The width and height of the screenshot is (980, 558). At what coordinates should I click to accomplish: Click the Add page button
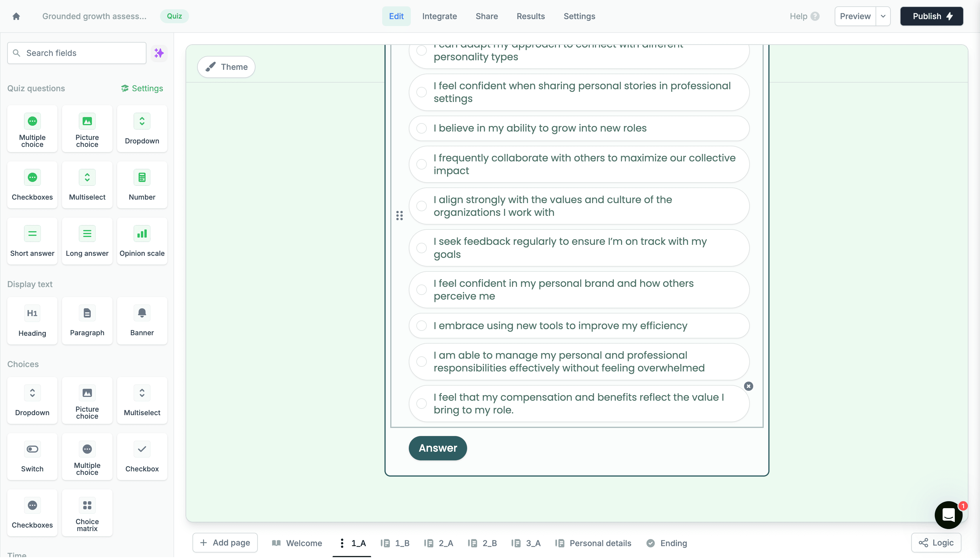tap(225, 543)
